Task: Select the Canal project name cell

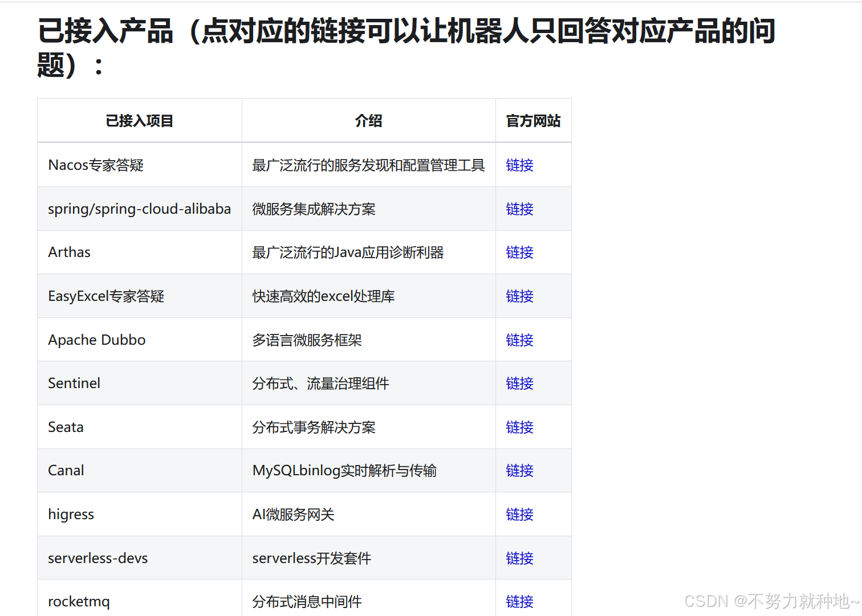Action: (140, 471)
